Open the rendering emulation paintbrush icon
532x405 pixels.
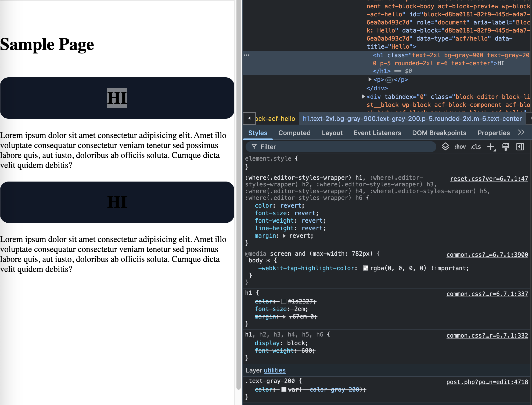point(506,147)
